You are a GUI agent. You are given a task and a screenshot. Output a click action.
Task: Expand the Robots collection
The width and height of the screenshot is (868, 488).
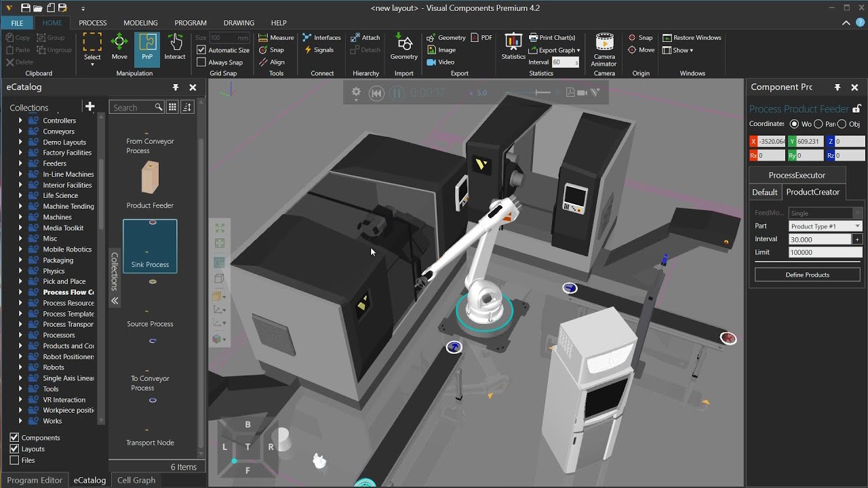point(20,367)
